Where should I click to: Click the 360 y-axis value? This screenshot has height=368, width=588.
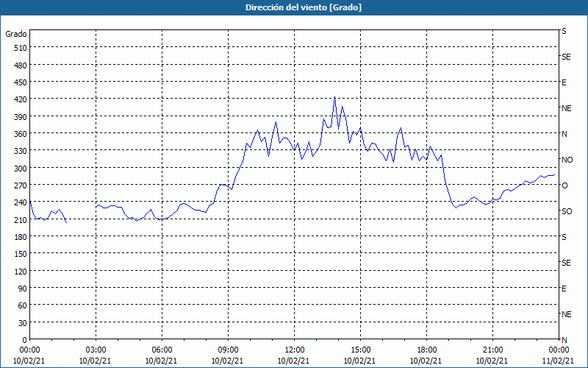click(21, 134)
